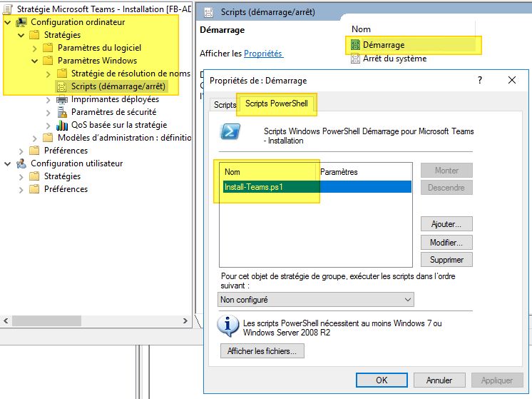Collapse the Configuration ordinateur node
Viewport: 532px width, 399px height.
pos(7,23)
